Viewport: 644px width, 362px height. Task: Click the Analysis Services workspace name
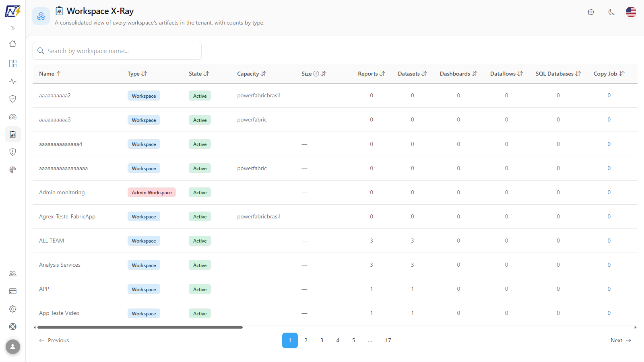coord(60,265)
